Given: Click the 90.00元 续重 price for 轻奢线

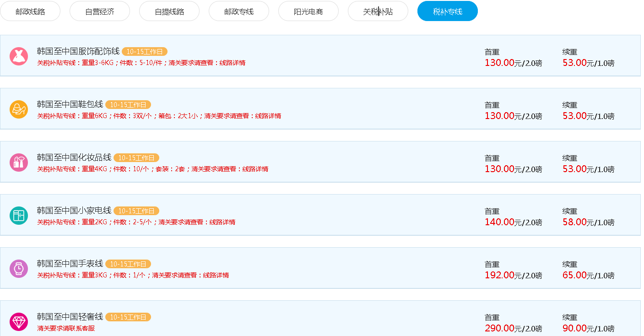Looking at the screenshot, I should [x=579, y=328].
